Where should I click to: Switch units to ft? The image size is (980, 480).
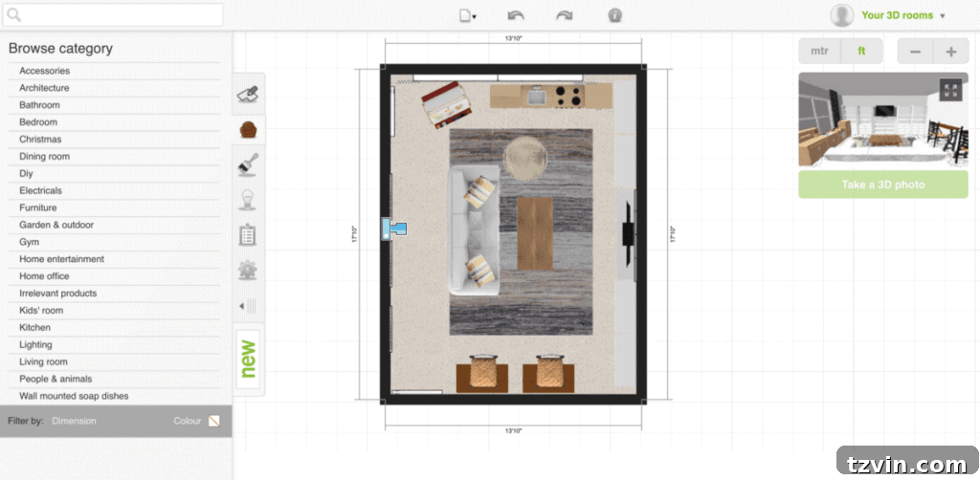[x=862, y=52]
